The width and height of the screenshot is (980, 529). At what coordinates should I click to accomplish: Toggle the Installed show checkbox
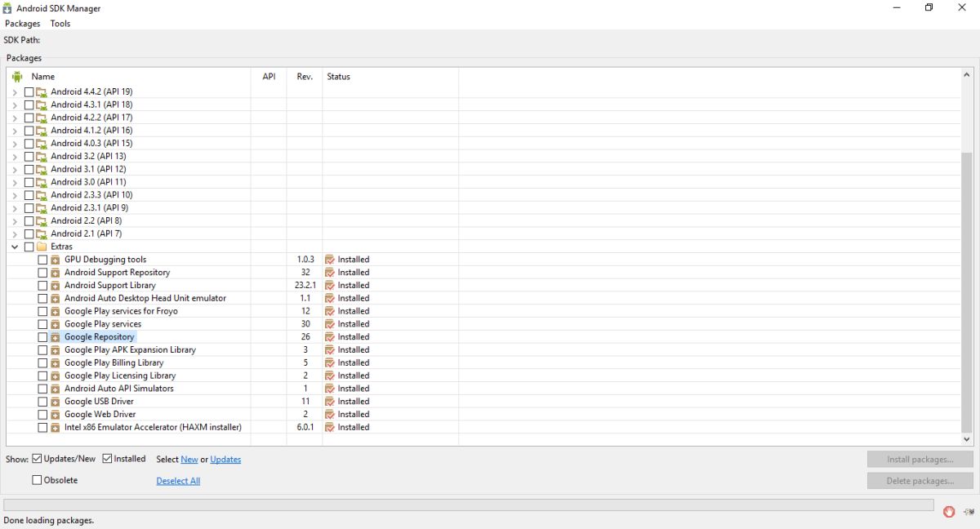click(107, 459)
